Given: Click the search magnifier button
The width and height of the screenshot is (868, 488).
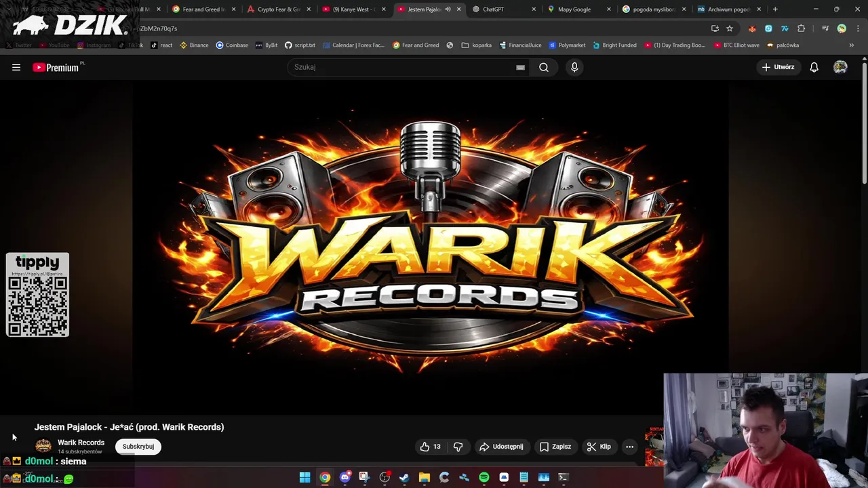Looking at the screenshot, I should 544,67.
